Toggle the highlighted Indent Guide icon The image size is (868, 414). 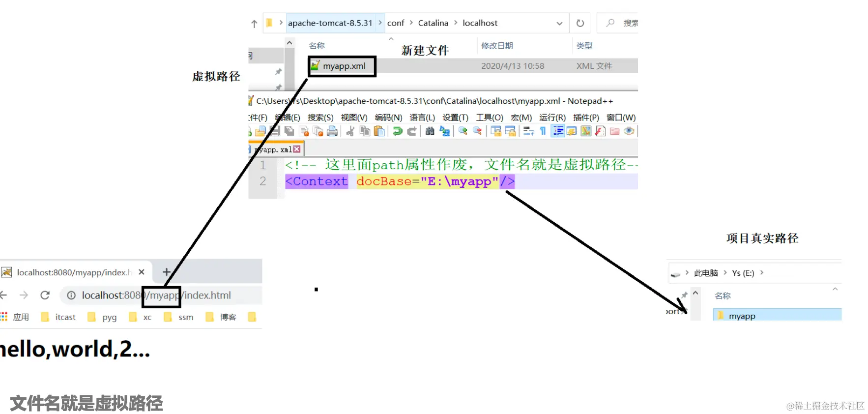tap(558, 131)
